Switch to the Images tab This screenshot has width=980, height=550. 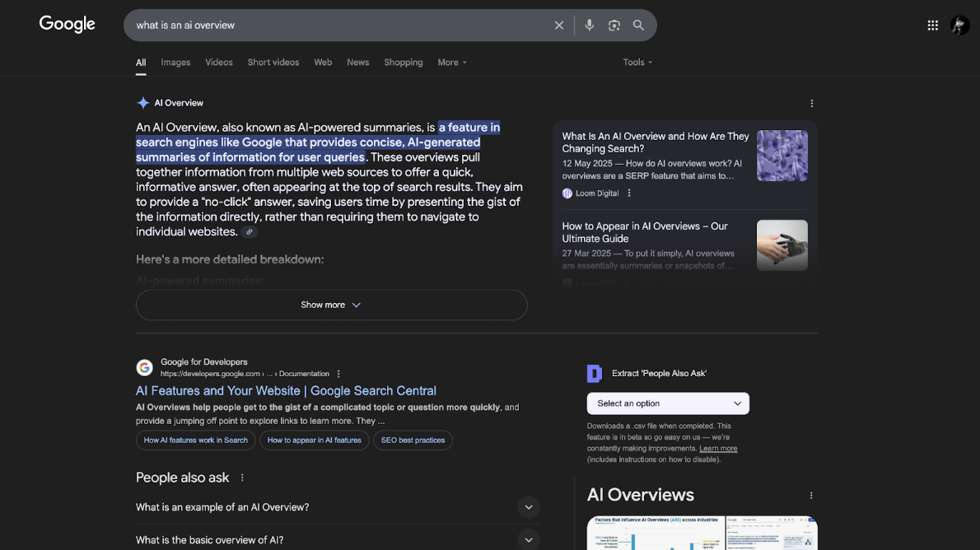175,63
